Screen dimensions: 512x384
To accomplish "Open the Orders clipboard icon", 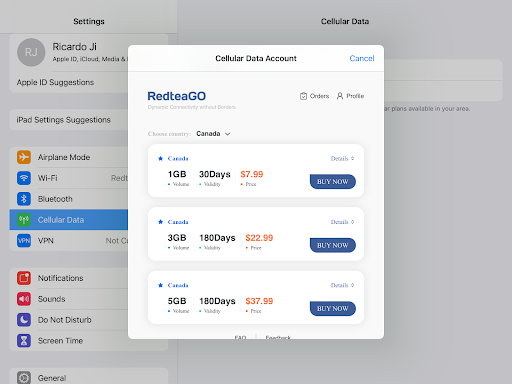I will pyautogui.click(x=303, y=96).
